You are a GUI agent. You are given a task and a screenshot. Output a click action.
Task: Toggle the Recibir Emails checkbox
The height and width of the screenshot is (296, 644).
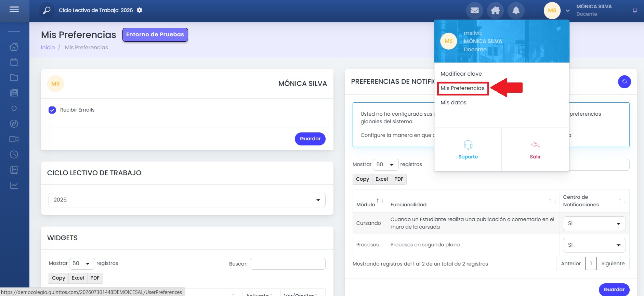coord(52,110)
